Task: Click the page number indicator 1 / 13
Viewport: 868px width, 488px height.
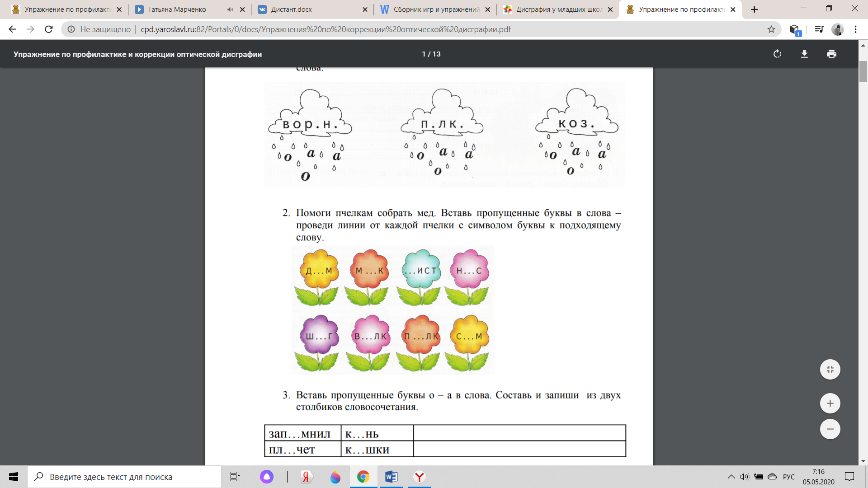Action: pos(431,54)
